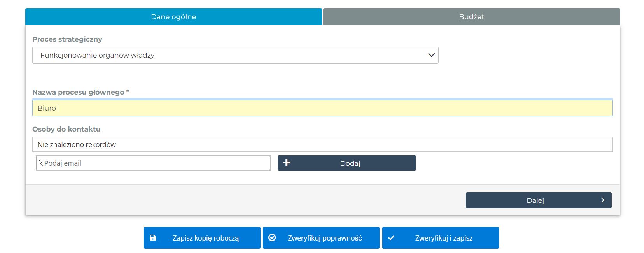Image resolution: width=644 pixels, height=253 pixels.
Task: Open the Dane ogólne tab
Action: [173, 17]
